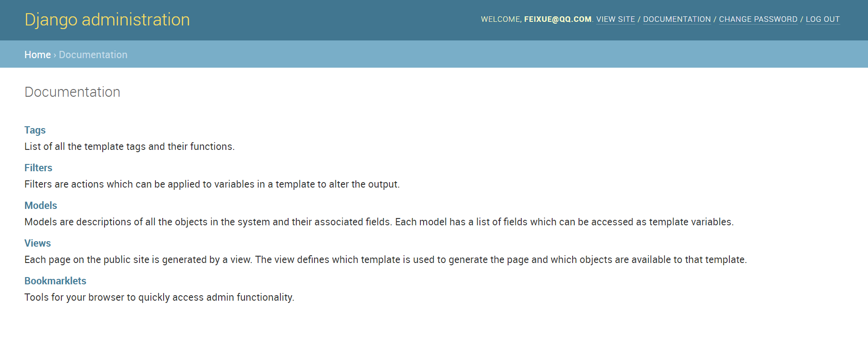Open the Views documentation section

click(x=38, y=243)
